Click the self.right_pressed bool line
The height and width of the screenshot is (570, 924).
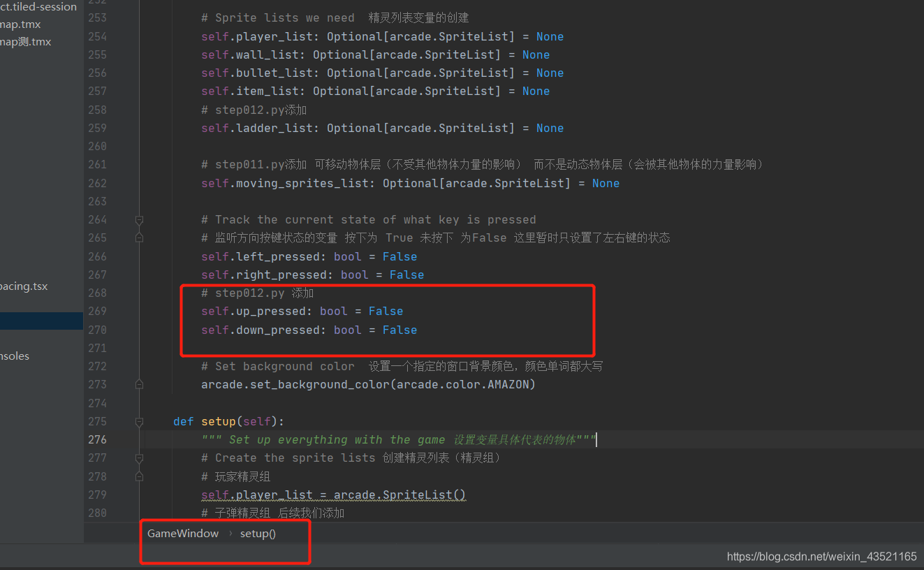tap(312, 275)
